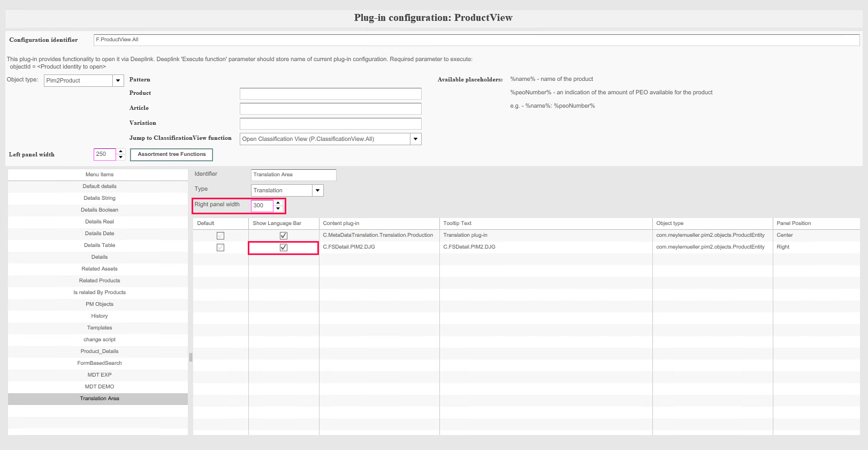Select Related Assets in menu items list
The image size is (868, 450).
click(x=100, y=269)
